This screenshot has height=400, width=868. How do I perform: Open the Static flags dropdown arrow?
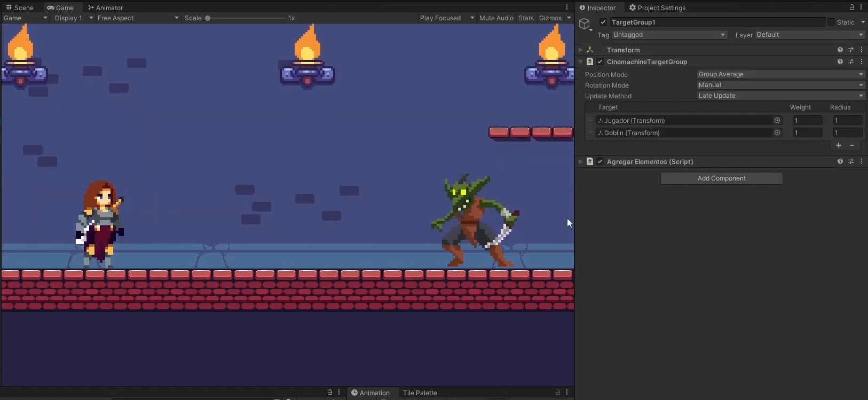tap(863, 22)
